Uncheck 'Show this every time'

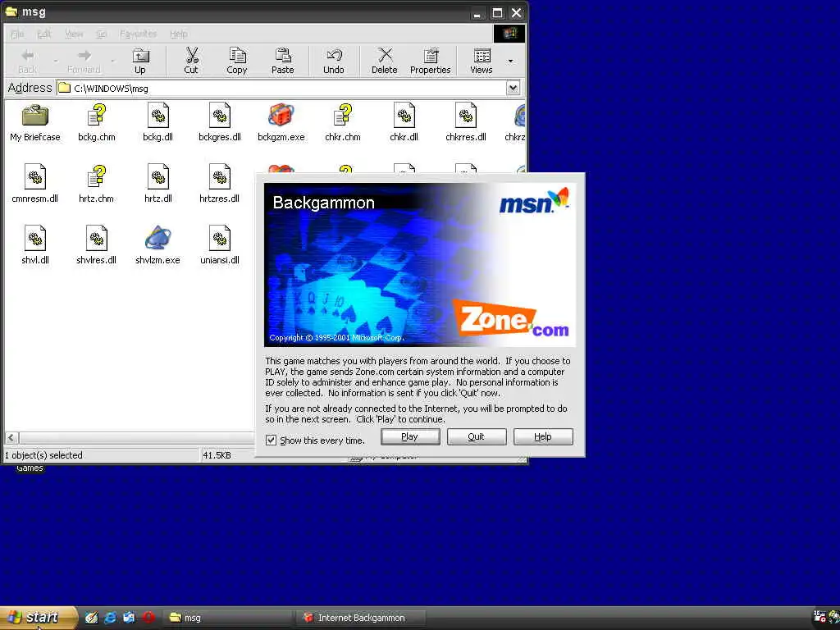tap(271, 440)
